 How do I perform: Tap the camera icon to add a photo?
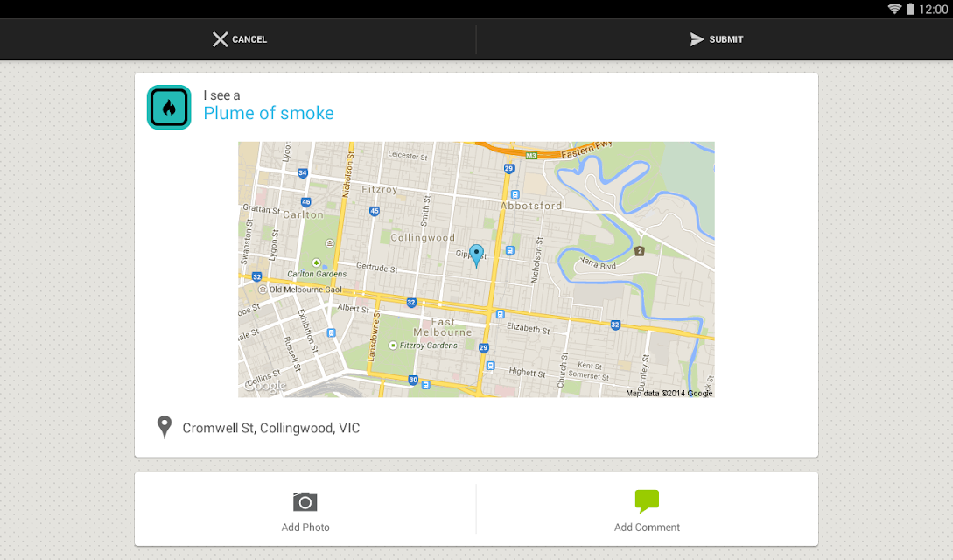pos(305,502)
